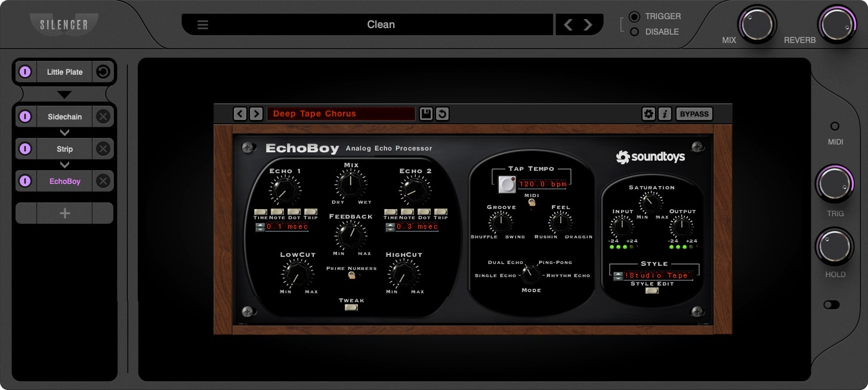The image size is (868, 390).
Task: Click the save preset disk icon in EchoBoy
Action: pos(426,113)
